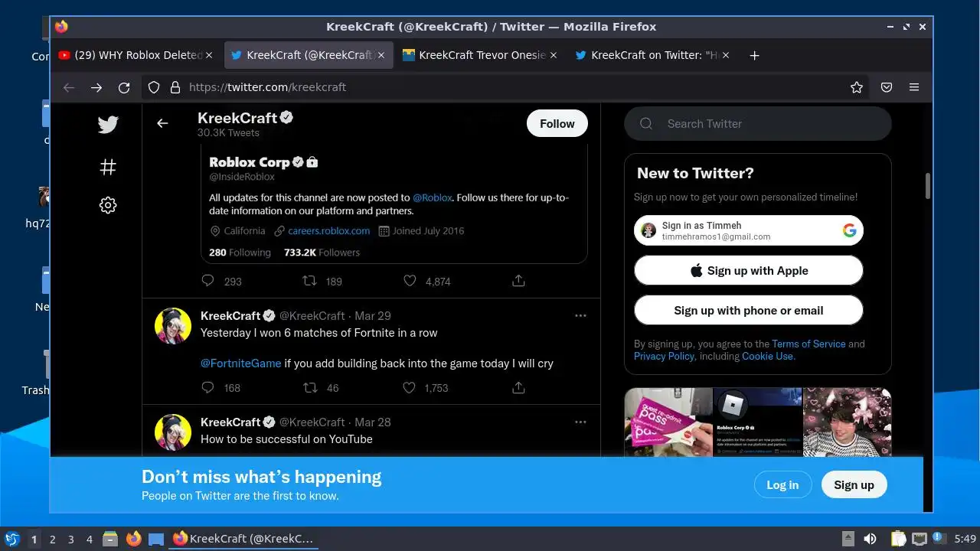Open the Terms of Service link
980x551 pixels.
pyautogui.click(x=808, y=344)
